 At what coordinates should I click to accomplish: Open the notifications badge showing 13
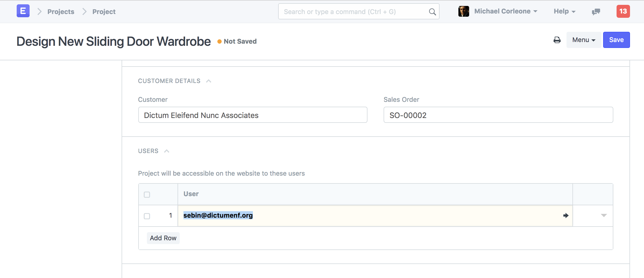point(623,11)
